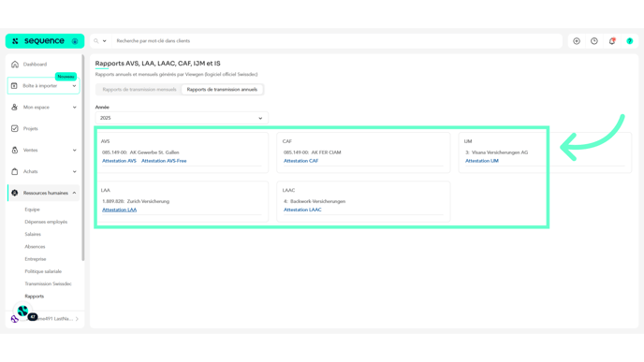This screenshot has width=644, height=362.
Task: Switch to Rapports de transmission annuels tab
Action: tap(222, 90)
